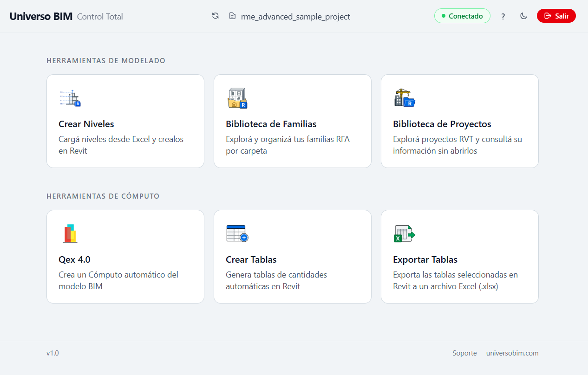This screenshot has width=588, height=375.
Task: Click the Herramientas de Modelado section heading
Action: click(106, 61)
